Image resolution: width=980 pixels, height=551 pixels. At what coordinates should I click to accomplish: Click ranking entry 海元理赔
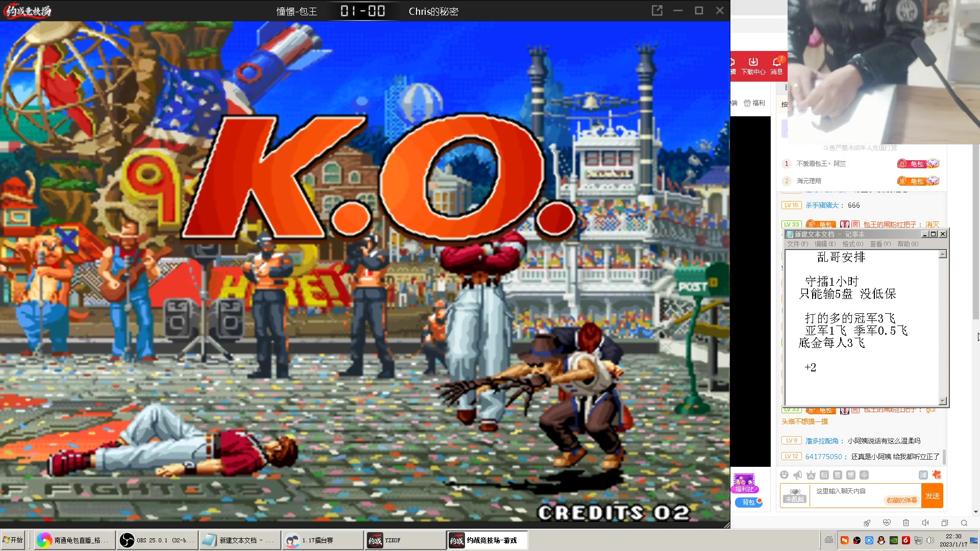click(809, 181)
